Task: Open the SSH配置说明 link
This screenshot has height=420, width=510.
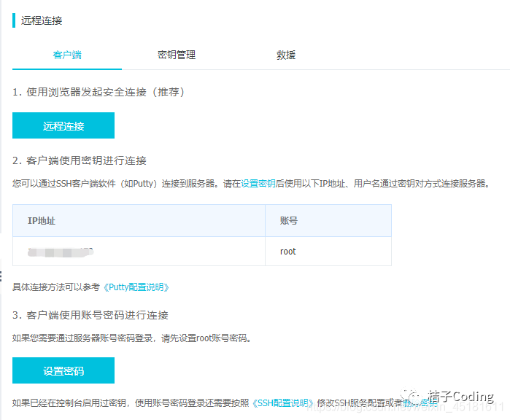Action: (282, 403)
